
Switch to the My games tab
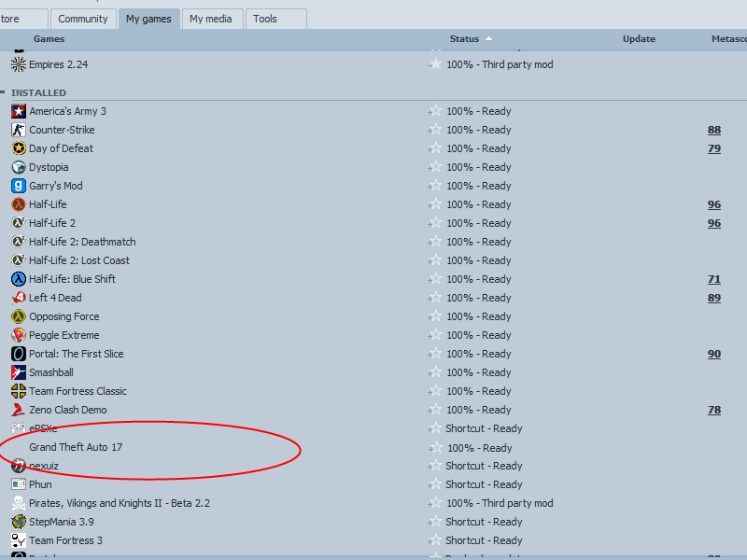coord(148,19)
